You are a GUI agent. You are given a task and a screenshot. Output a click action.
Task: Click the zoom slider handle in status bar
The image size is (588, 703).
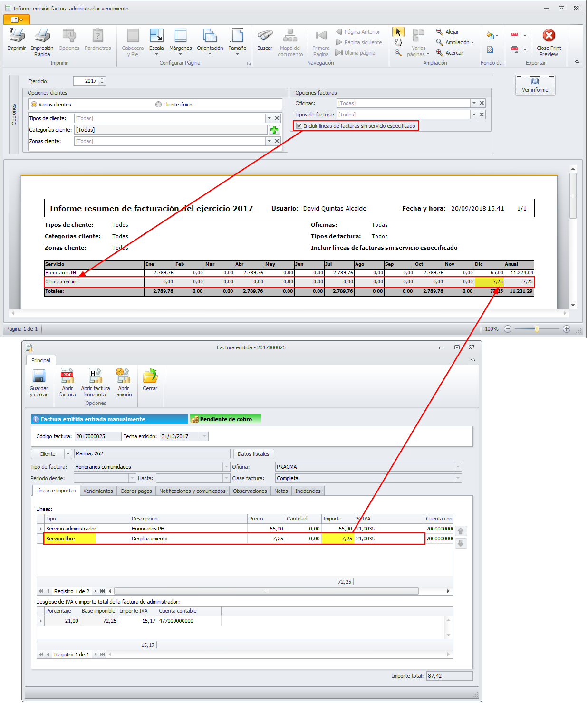pyautogui.click(x=537, y=329)
